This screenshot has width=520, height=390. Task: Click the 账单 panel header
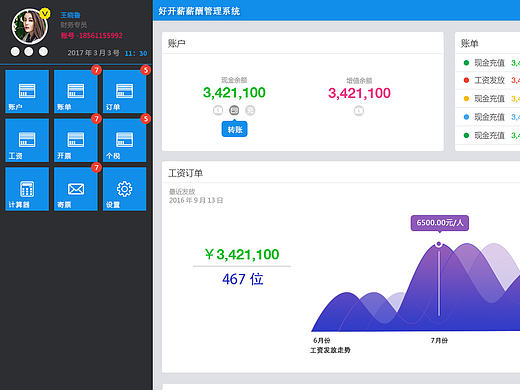[x=469, y=43]
